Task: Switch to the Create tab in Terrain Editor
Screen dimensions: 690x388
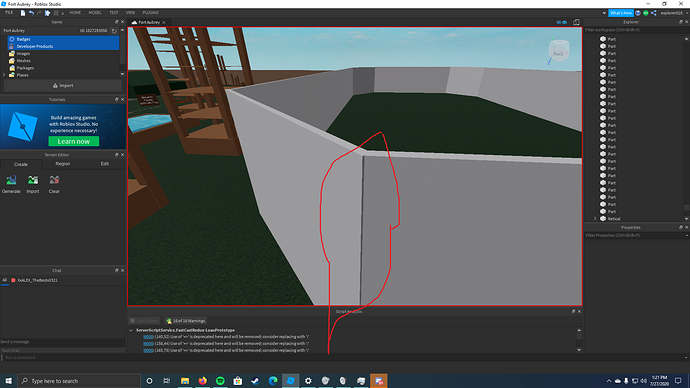Action: pyautogui.click(x=21, y=164)
